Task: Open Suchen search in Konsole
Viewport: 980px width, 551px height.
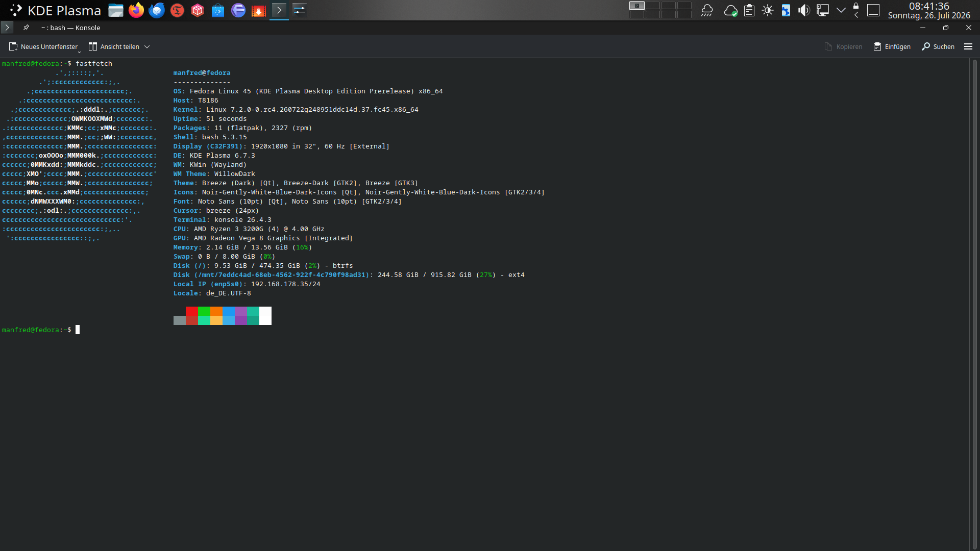Action: tap(938, 46)
